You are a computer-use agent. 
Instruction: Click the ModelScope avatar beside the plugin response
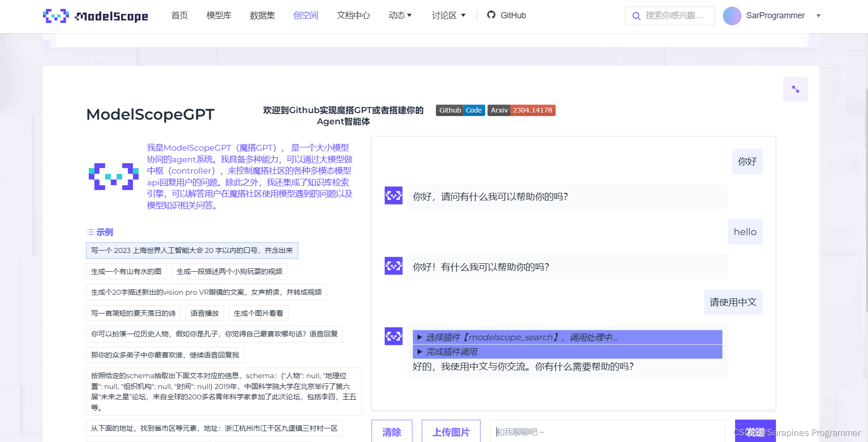(393, 336)
